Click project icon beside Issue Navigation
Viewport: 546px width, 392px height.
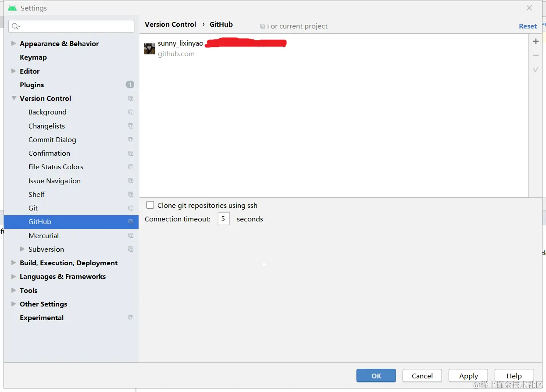coord(131,181)
